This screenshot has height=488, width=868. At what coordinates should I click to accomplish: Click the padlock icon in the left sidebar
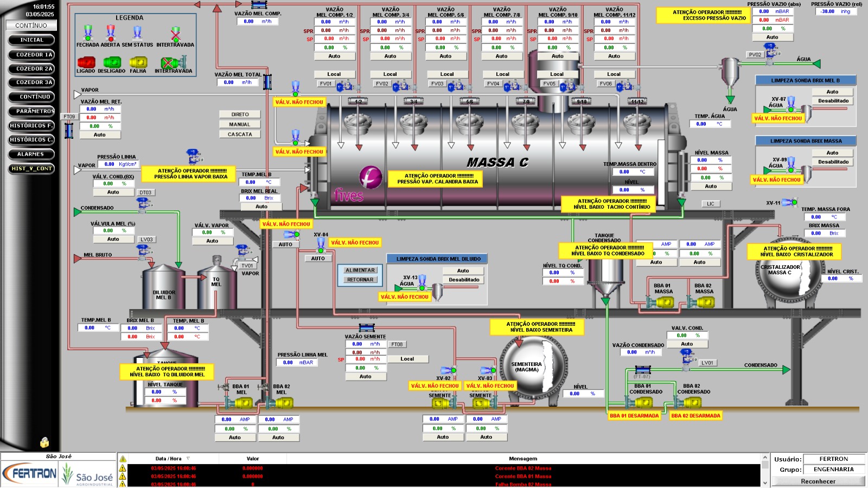click(44, 442)
